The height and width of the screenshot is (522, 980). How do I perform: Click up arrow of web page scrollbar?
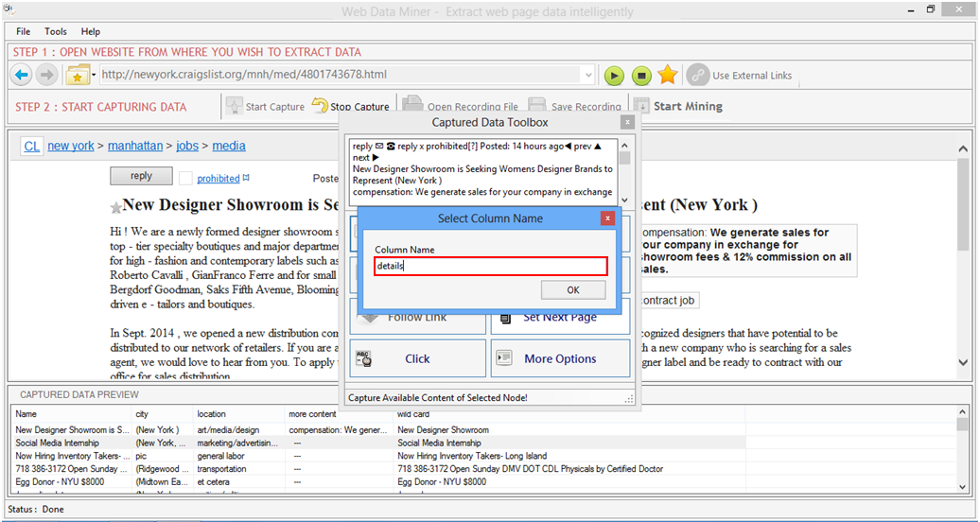(x=963, y=148)
